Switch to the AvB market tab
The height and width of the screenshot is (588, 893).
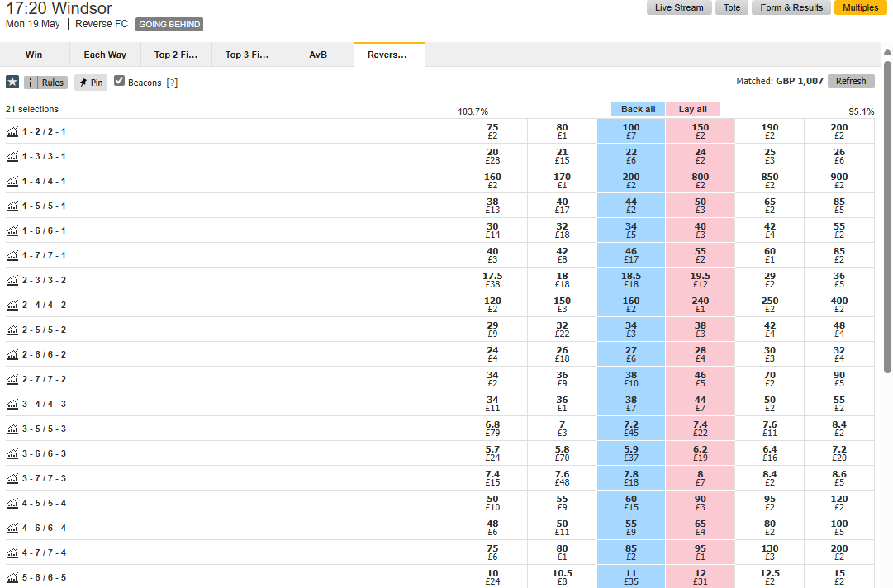click(x=318, y=55)
